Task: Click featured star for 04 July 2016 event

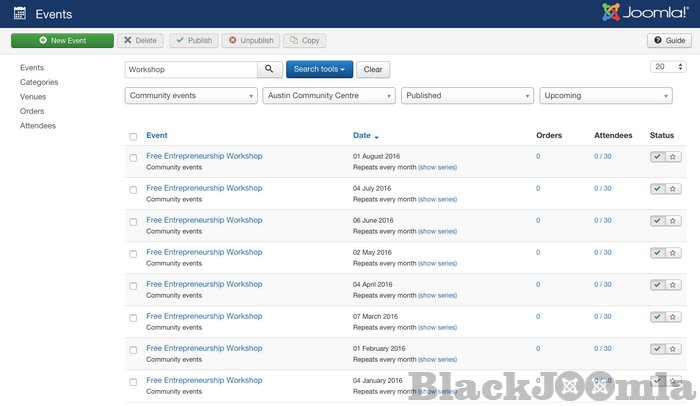Action: click(673, 189)
